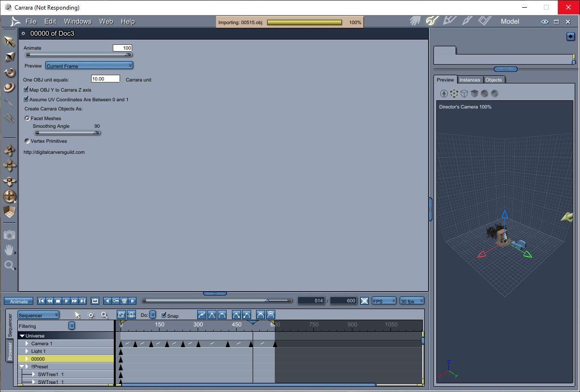Open the digitalcarversguild.com link
This screenshot has height=392, width=580.
54,152
